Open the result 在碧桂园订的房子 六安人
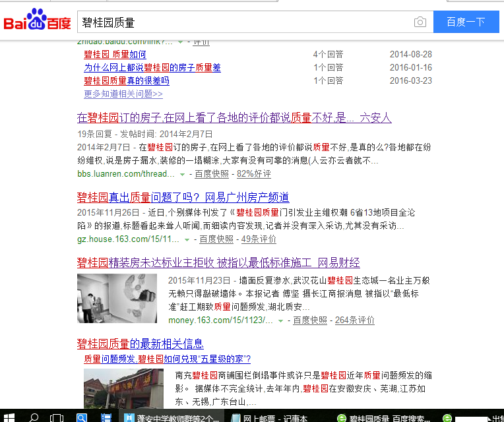The width and height of the screenshot is (504, 422). coord(234,117)
